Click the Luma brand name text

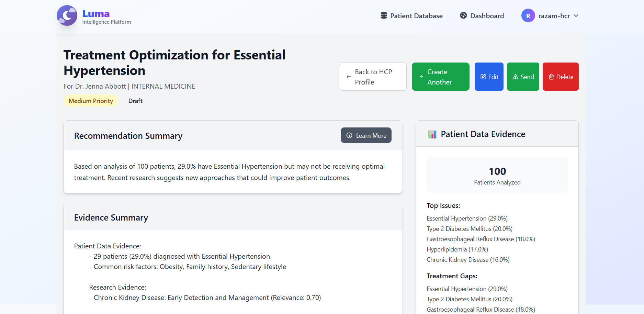96,14
